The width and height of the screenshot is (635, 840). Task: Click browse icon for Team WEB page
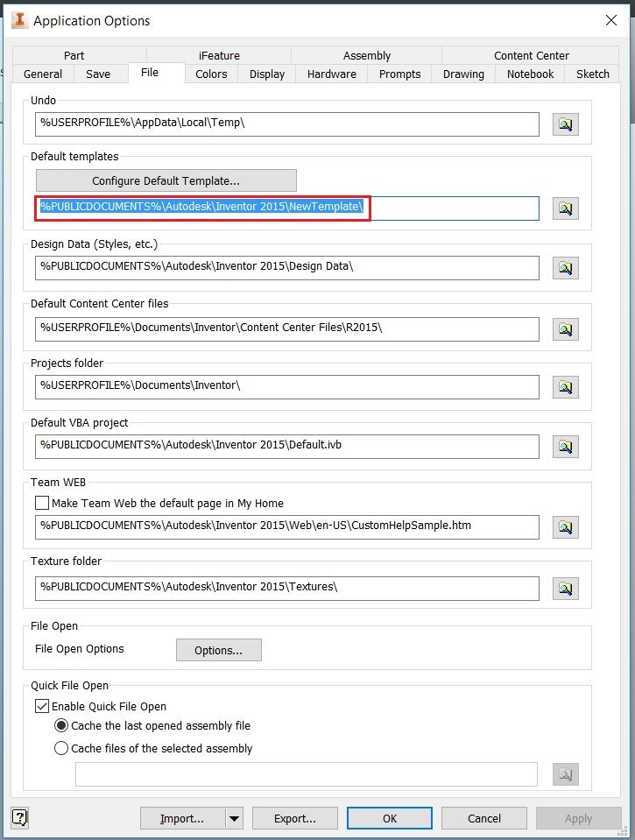(x=565, y=526)
